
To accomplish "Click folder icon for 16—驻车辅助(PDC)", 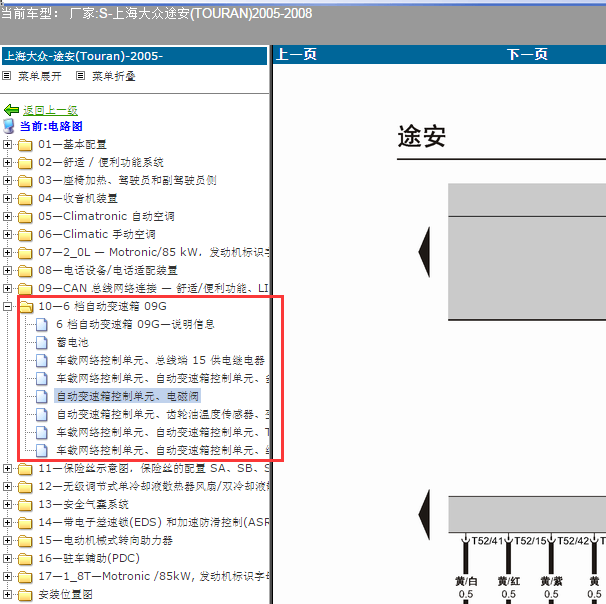I will (x=25, y=559).
